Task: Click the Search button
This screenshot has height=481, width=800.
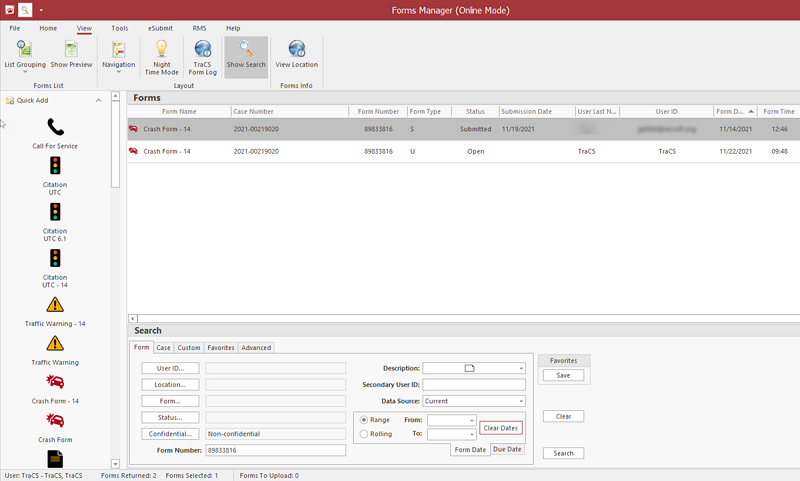Action: 563,453
